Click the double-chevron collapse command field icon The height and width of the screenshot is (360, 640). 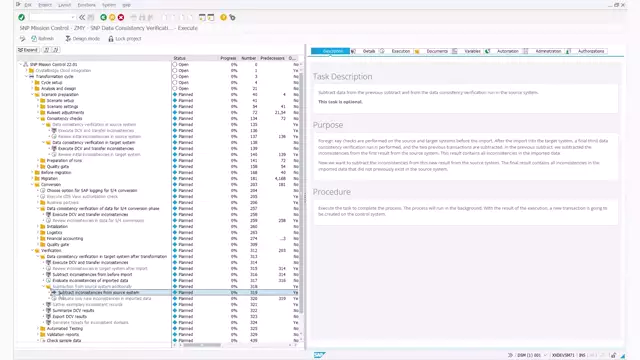[82, 17]
